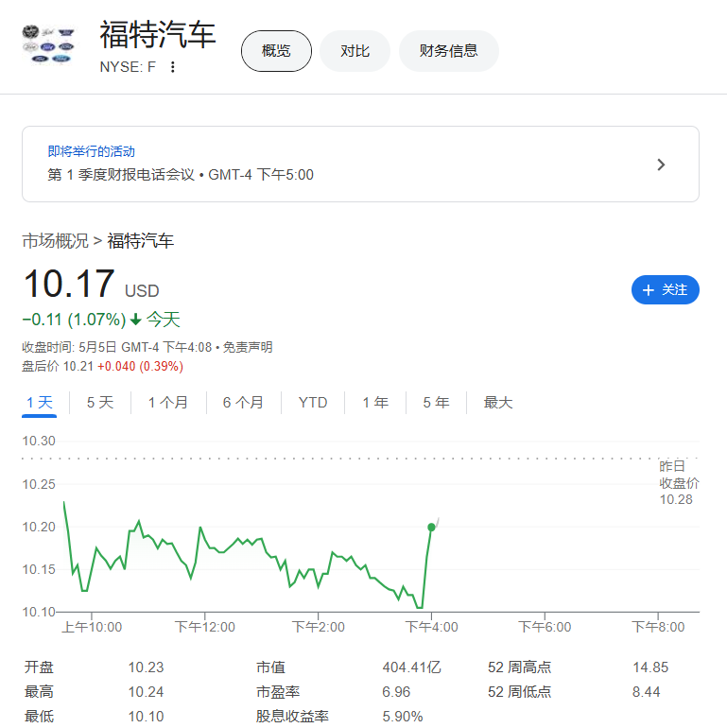Select the 5 年 chart range

(436, 403)
